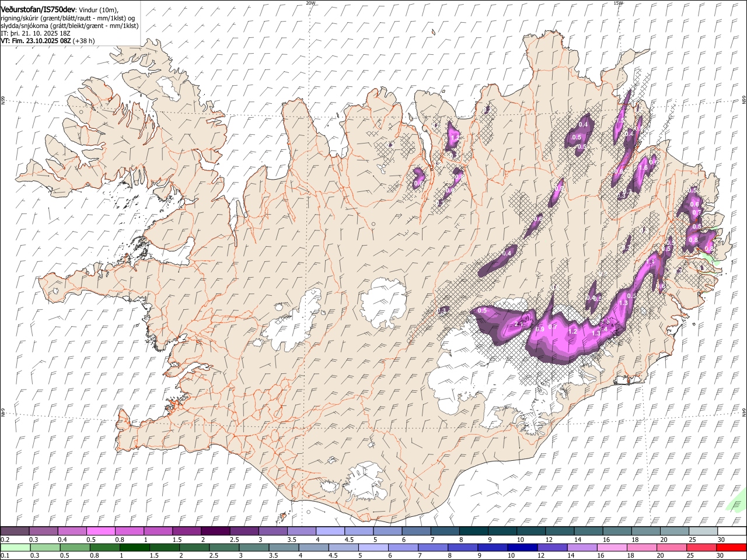The width and height of the screenshot is (747, 560).
Task: Click the 20W longitude label
Action: click(x=310, y=3)
